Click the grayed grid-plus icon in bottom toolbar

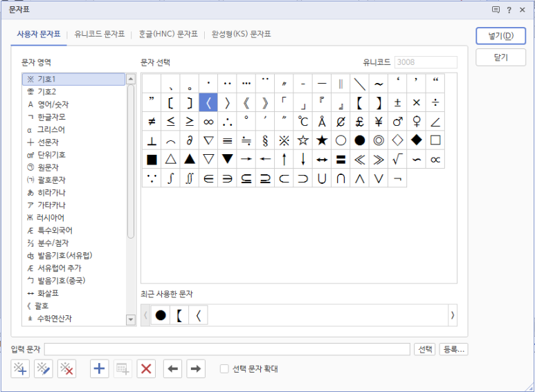pyautogui.click(x=123, y=368)
